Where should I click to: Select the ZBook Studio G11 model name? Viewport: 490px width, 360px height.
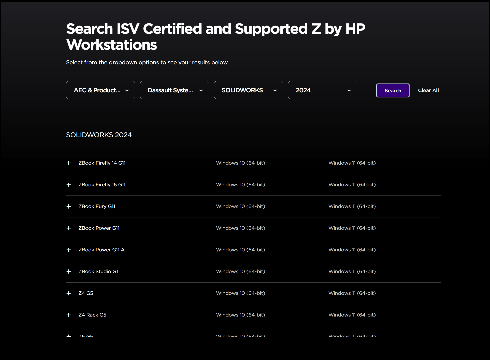98,271
